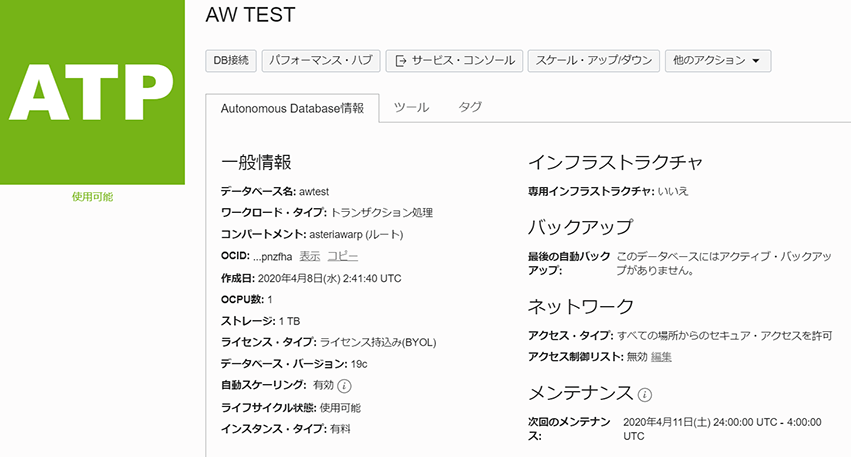The height and width of the screenshot is (457, 851).
Task: Click the 一般情報 section heading
Action: (256, 162)
